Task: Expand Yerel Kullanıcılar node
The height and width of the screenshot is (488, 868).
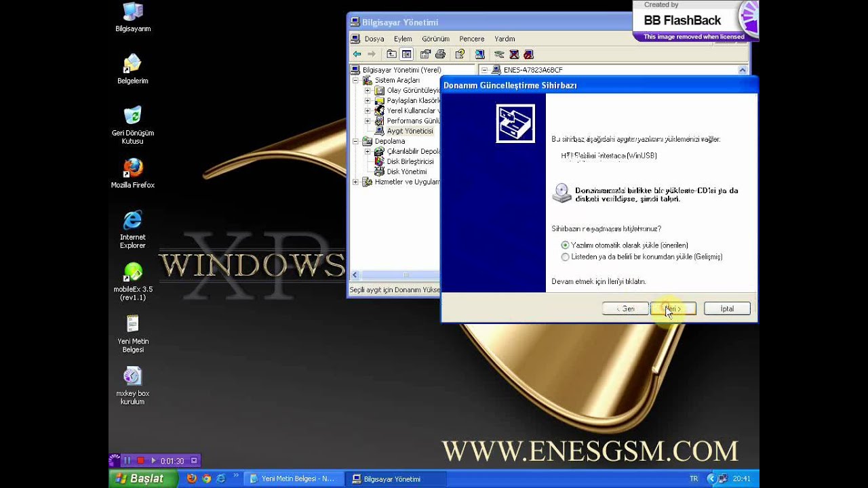Action: click(368, 110)
